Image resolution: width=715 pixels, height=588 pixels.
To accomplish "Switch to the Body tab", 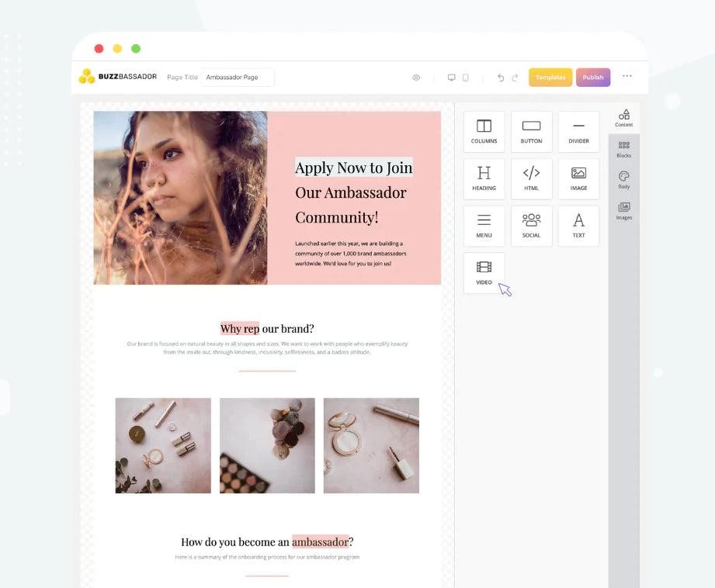I will click(624, 180).
